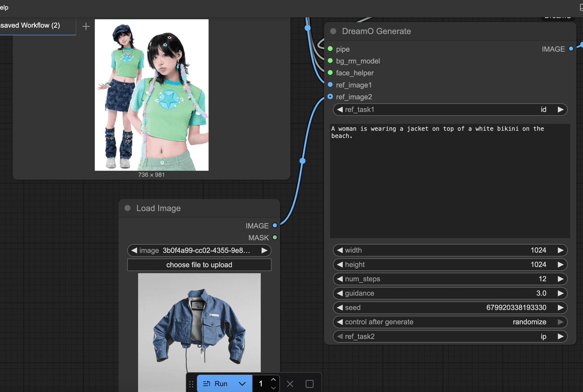Click the drag handle dots on the run toolbar
The image size is (583, 392).
[192, 384]
